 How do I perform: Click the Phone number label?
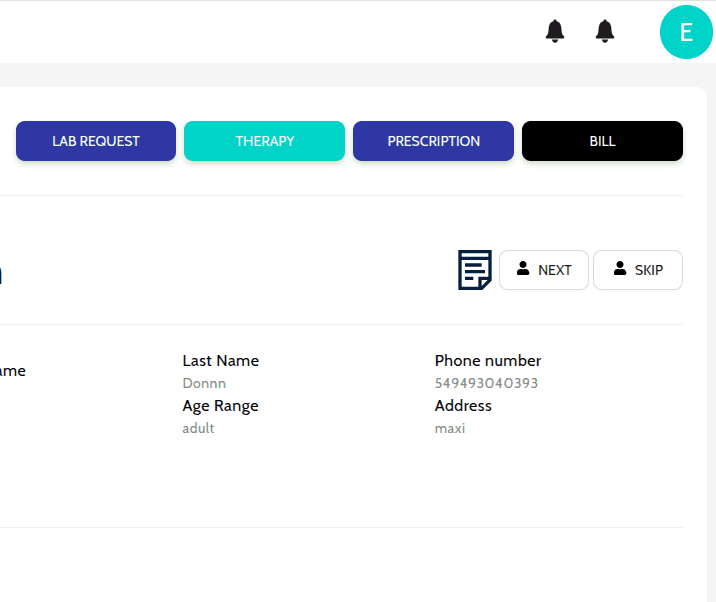point(488,361)
